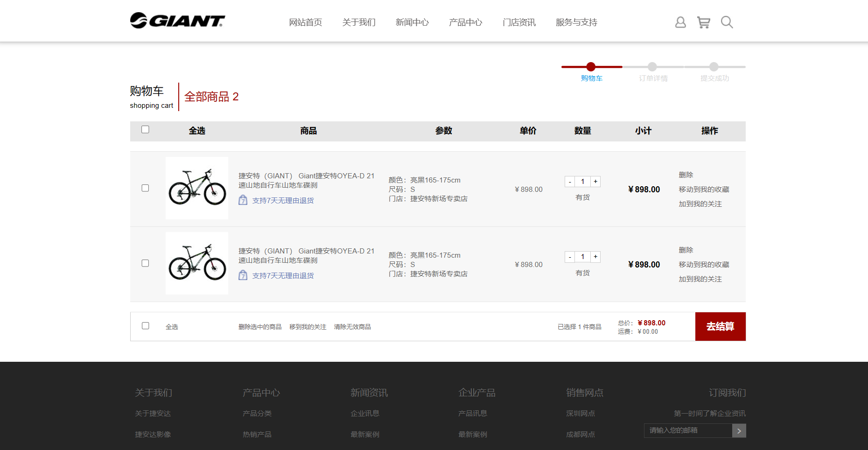
Task: Check the bottom 全选 checkbox
Action: click(x=145, y=326)
